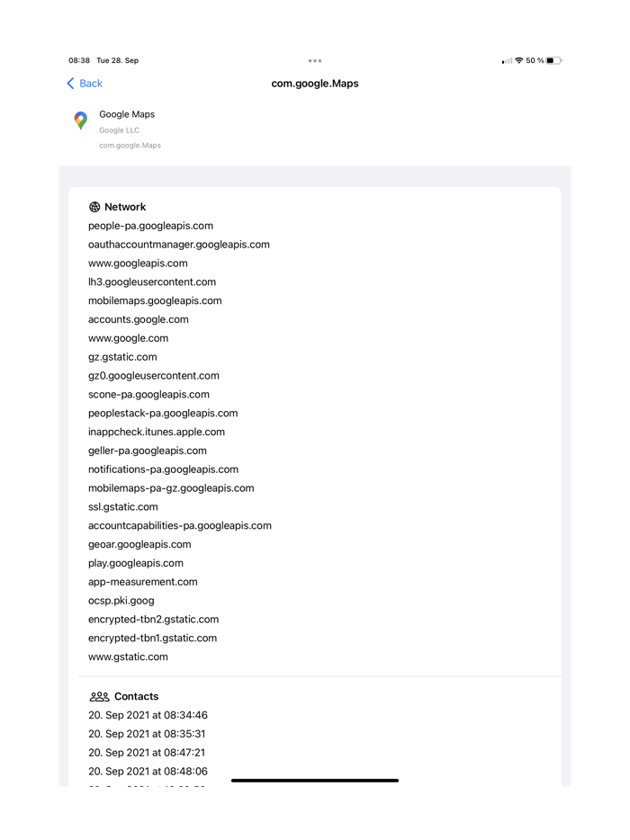
Task: Tap the Contacts people icon
Action: 99,696
